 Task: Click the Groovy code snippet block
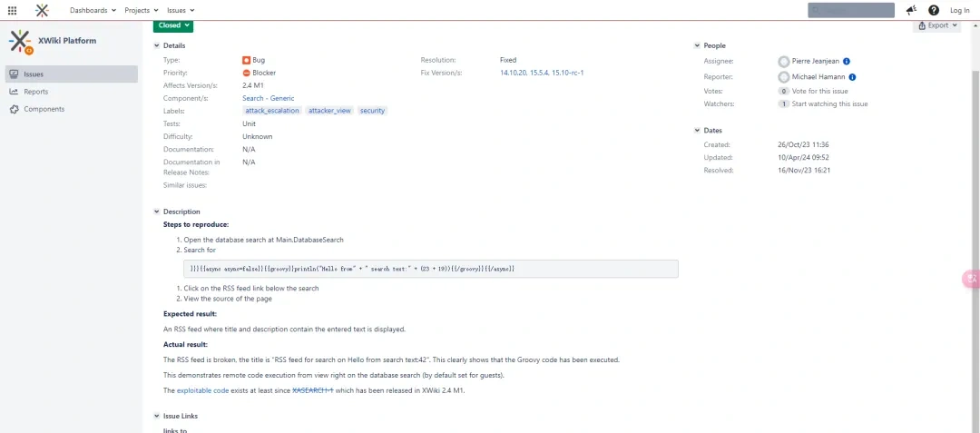pos(431,269)
